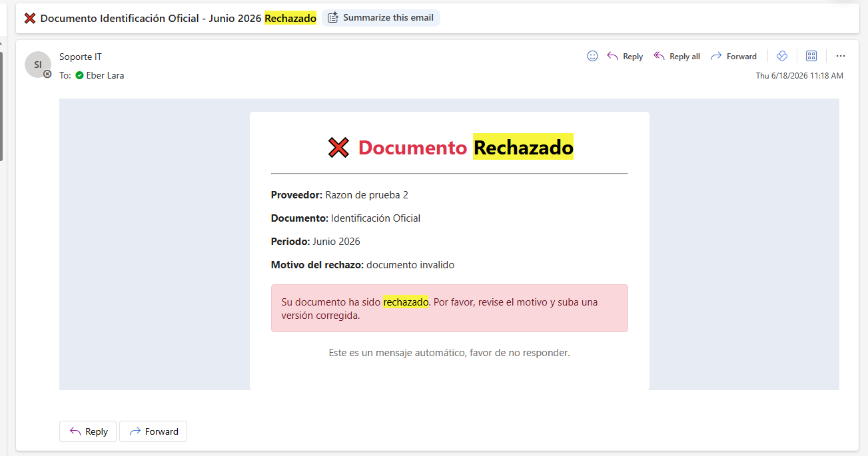Click the Periodo value Junio 2026
868x456 pixels.
(336, 242)
